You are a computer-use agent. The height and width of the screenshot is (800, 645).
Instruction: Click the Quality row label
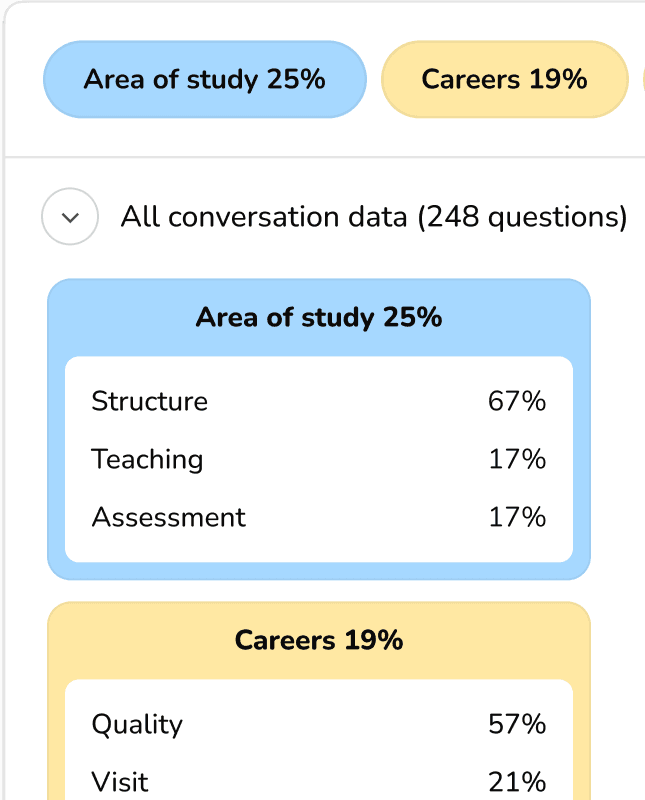(137, 725)
